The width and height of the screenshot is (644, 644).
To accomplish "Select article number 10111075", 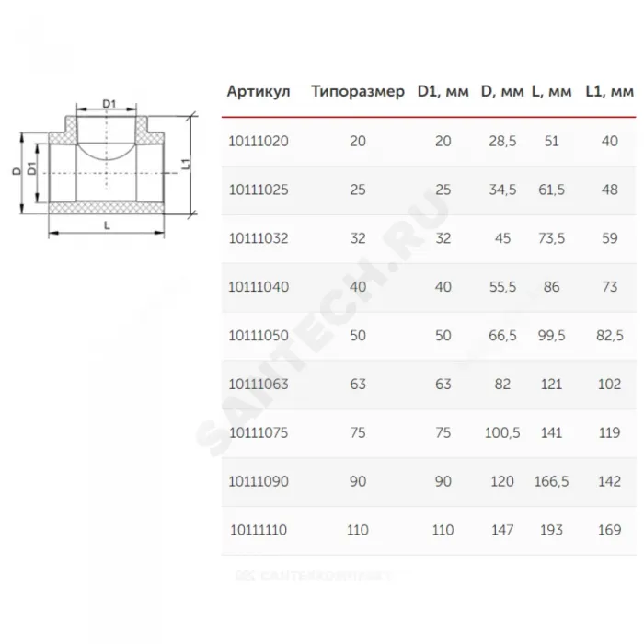I will click(x=259, y=432).
